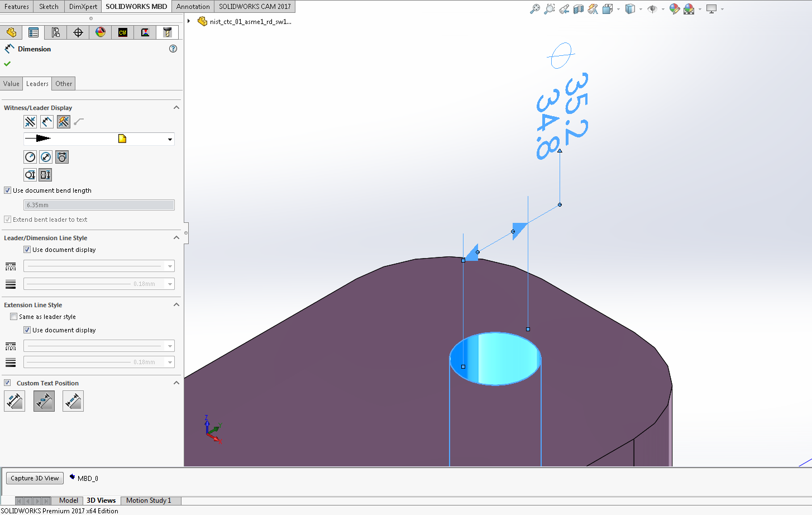Image resolution: width=812 pixels, height=515 pixels.
Task: Collapse the Extension Line Style section
Action: [x=176, y=304]
